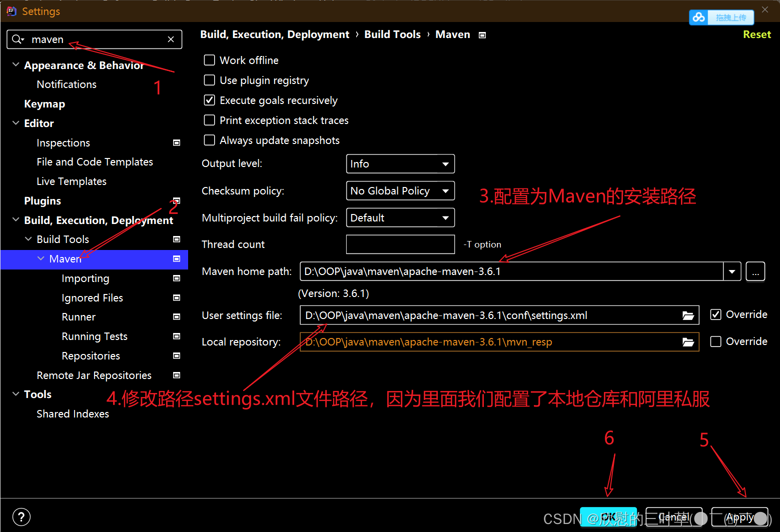Collapse the Build Tools node
This screenshot has width=780, height=532.
pos(29,239)
